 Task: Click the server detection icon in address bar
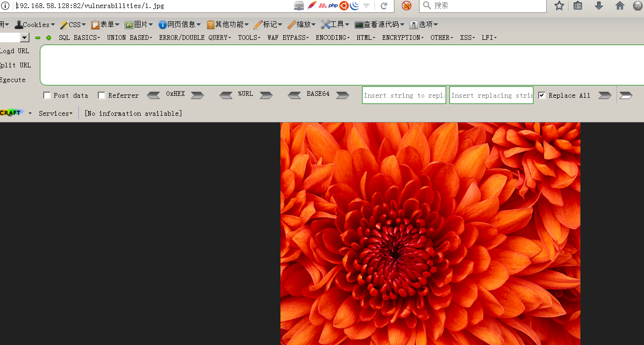click(x=299, y=6)
